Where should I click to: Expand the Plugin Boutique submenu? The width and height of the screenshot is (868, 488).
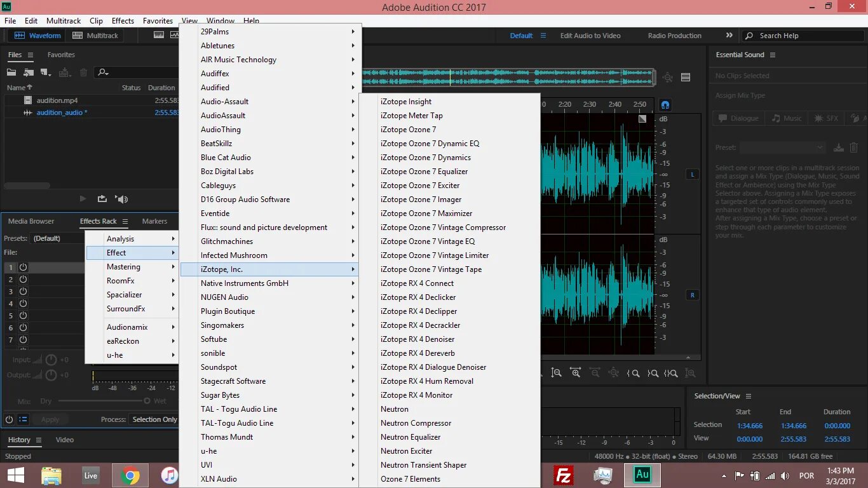(x=270, y=311)
